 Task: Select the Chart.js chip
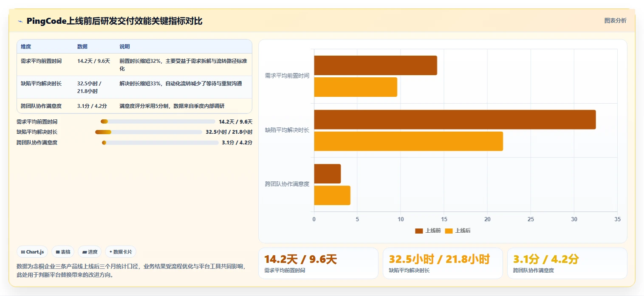33,252
